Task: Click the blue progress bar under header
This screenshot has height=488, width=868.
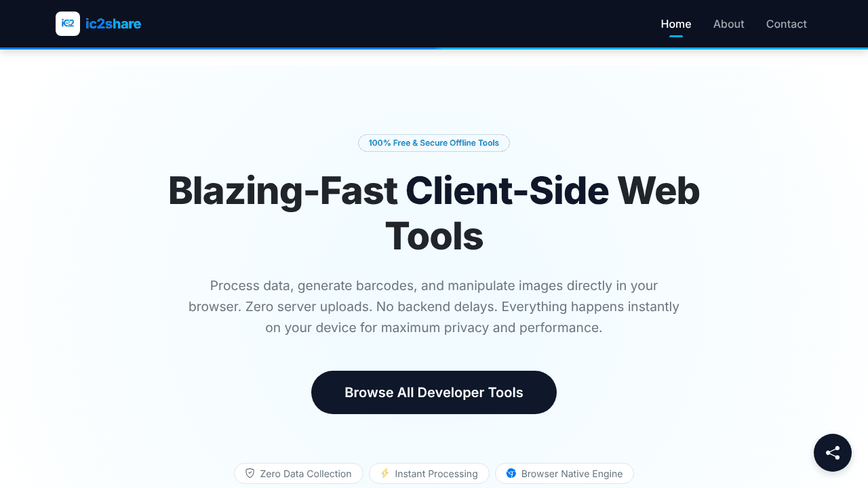Action: click(x=434, y=48)
